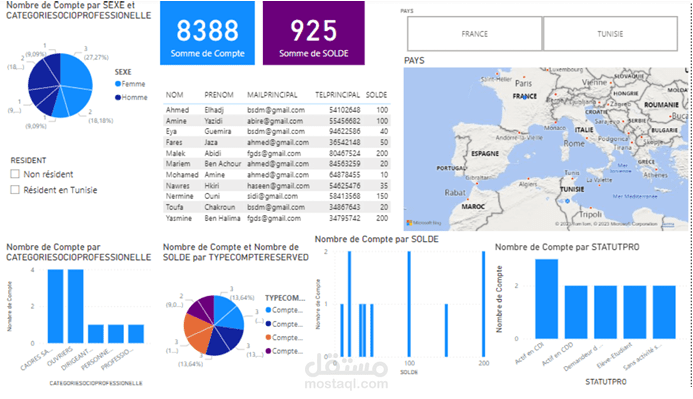
Task: Click the Microsoft Bing logo on map
Action: [x=424, y=223]
